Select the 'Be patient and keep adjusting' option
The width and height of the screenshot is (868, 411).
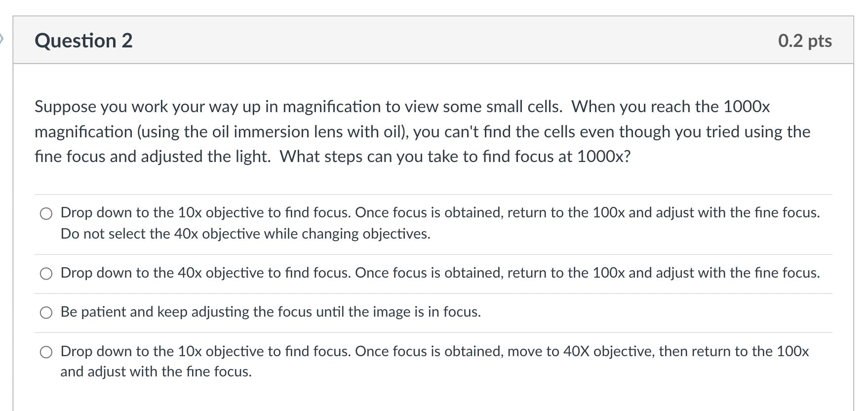pos(46,312)
